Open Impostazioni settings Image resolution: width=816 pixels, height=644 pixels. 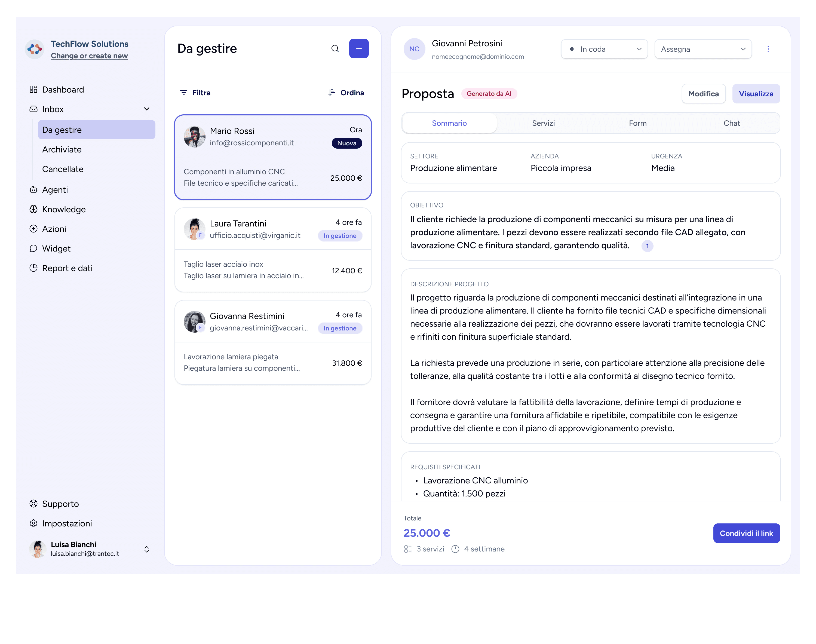tap(66, 523)
